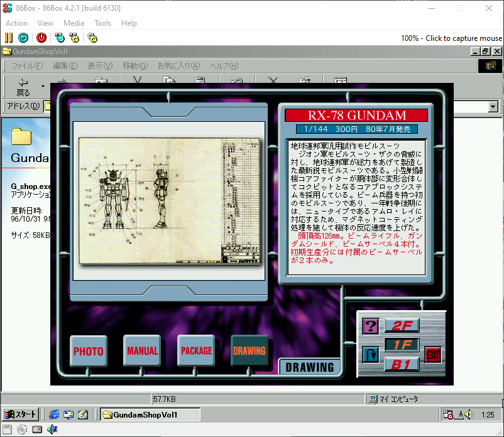Click the purple question mark help icon
The width and height of the screenshot is (504, 437).
click(x=370, y=326)
